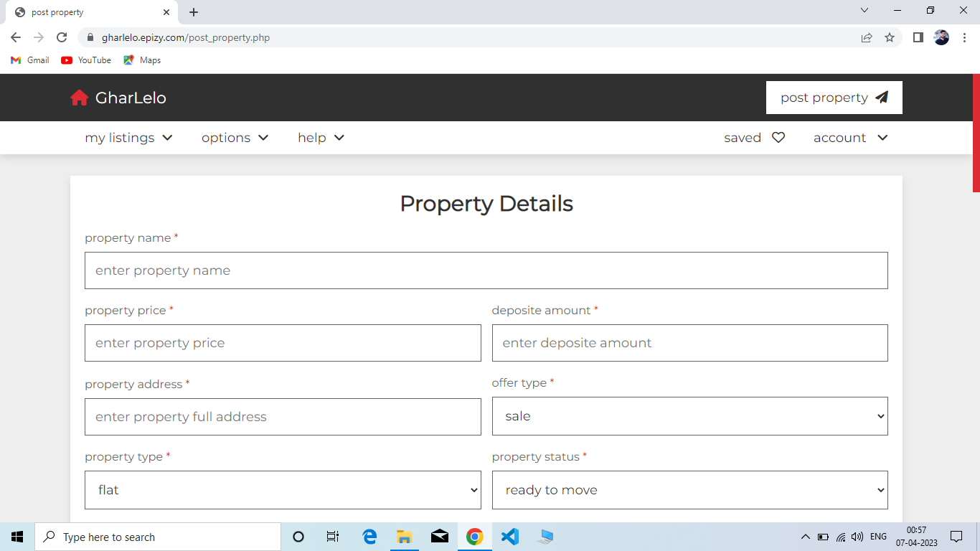Viewport: 980px width, 551px height.
Task: Open the property type dropdown showing flat
Action: pyautogui.click(x=283, y=490)
